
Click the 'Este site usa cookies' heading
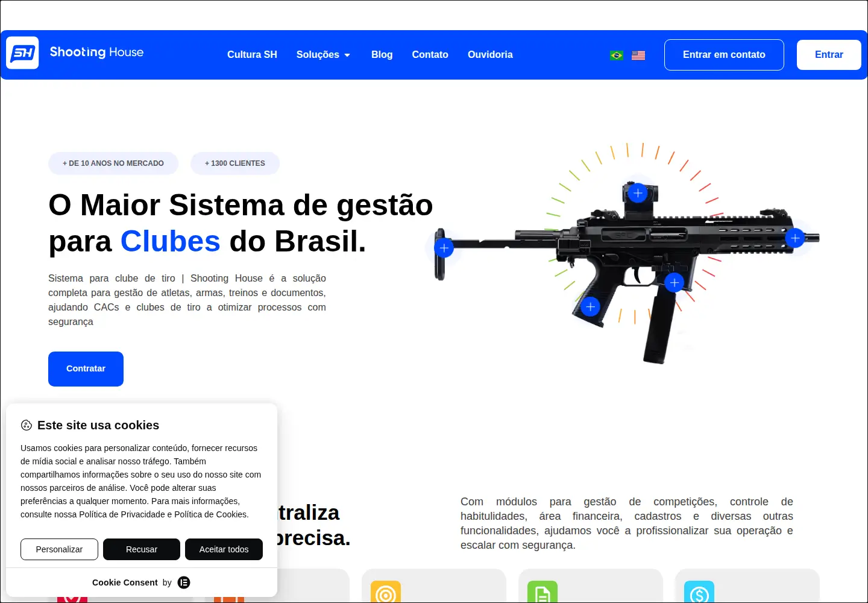pos(98,425)
